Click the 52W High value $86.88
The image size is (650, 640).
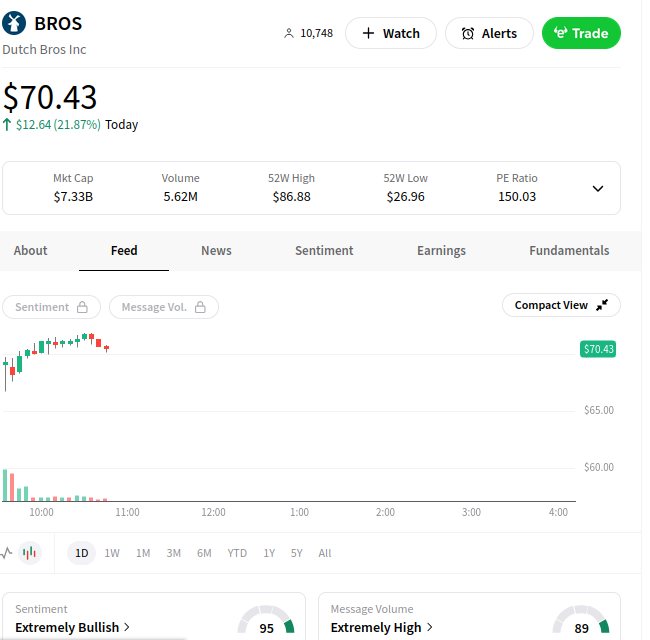pyautogui.click(x=291, y=196)
